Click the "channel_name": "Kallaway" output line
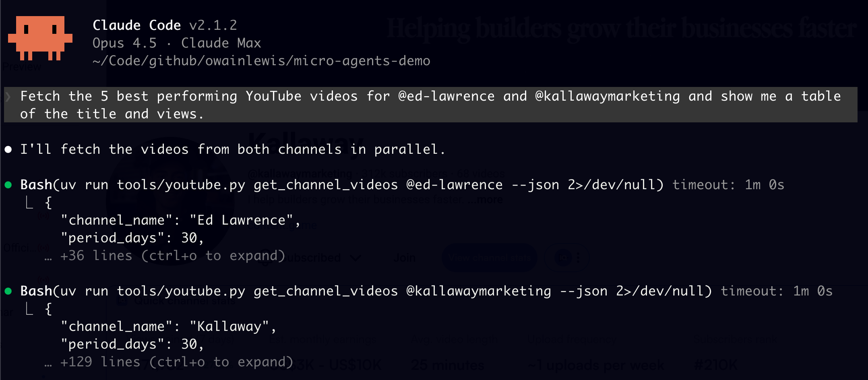Screen dimensions: 868x380 (x=168, y=326)
